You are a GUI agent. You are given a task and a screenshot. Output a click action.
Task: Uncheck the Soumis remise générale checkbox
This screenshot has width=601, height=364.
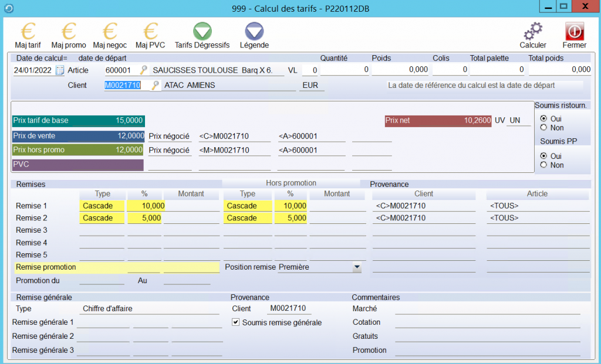point(236,322)
